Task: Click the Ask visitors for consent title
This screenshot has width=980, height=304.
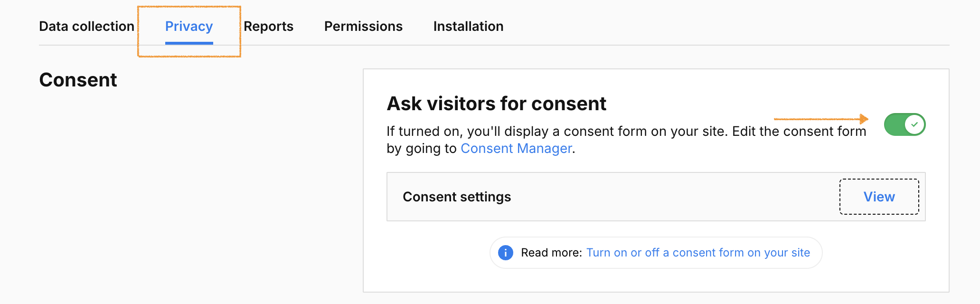Action: [496, 104]
